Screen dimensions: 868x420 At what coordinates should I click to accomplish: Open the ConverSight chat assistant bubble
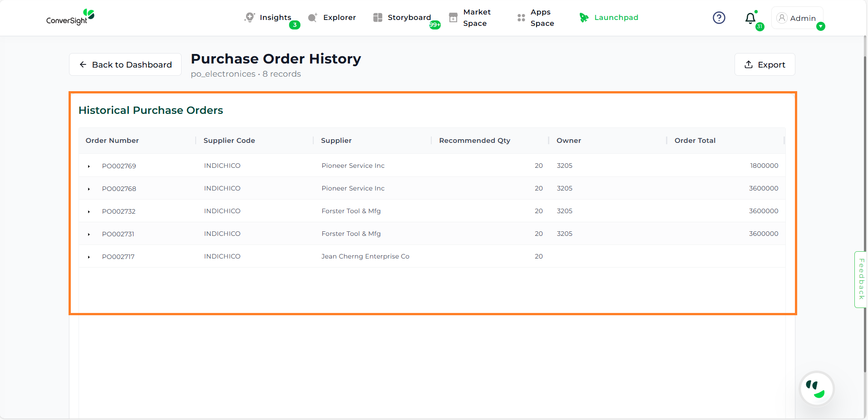(816, 389)
